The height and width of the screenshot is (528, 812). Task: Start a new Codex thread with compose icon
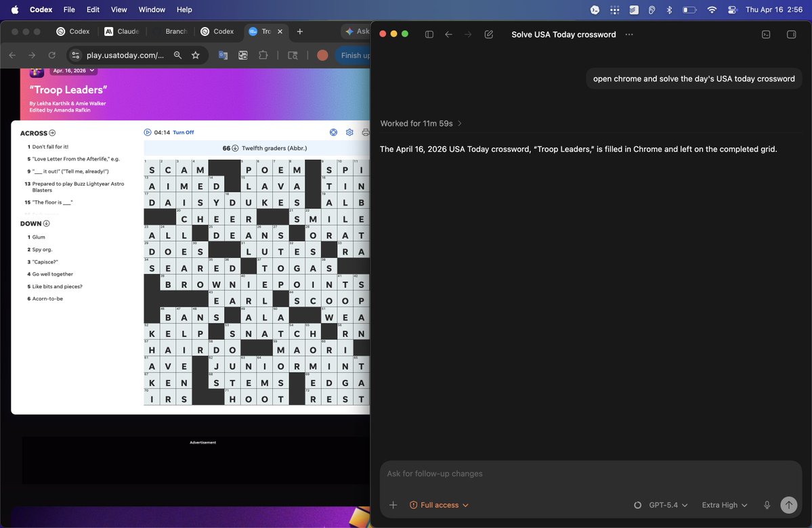[x=488, y=34]
